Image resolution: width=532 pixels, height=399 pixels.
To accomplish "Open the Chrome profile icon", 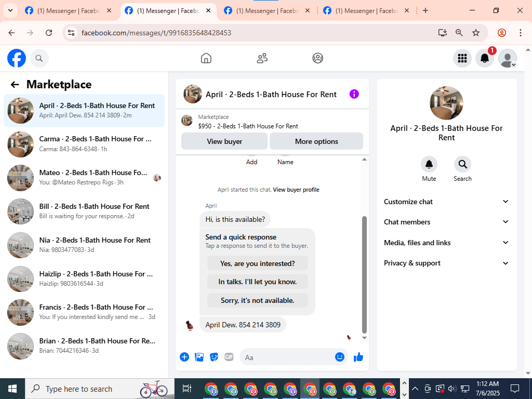I will 502,33.
